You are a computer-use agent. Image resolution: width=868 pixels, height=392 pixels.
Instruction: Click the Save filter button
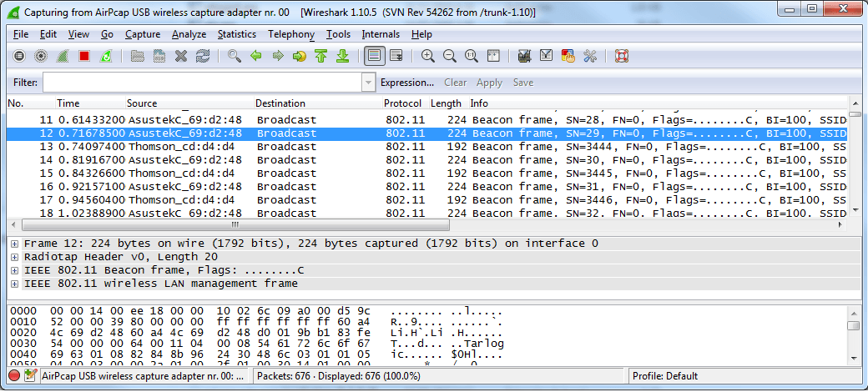click(523, 83)
